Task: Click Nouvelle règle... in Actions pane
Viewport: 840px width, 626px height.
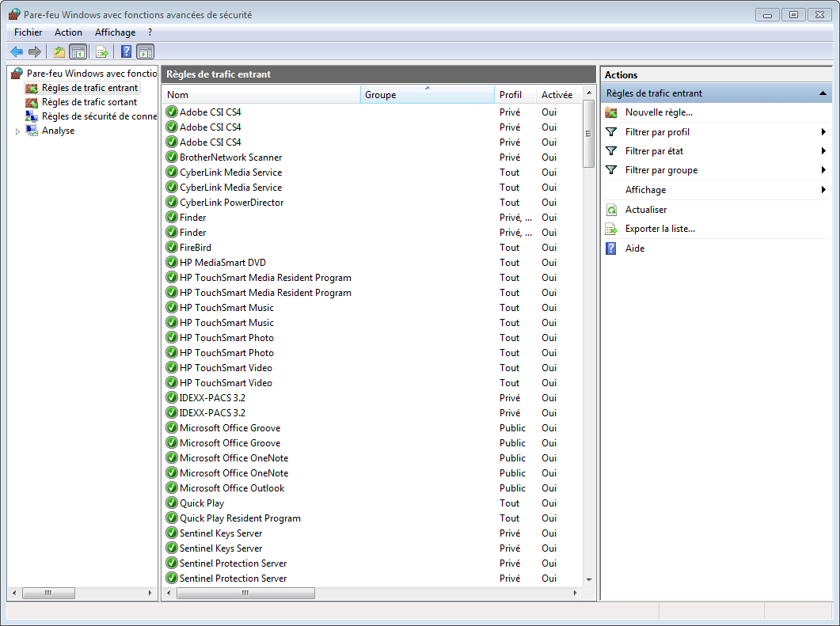Action: [659, 112]
